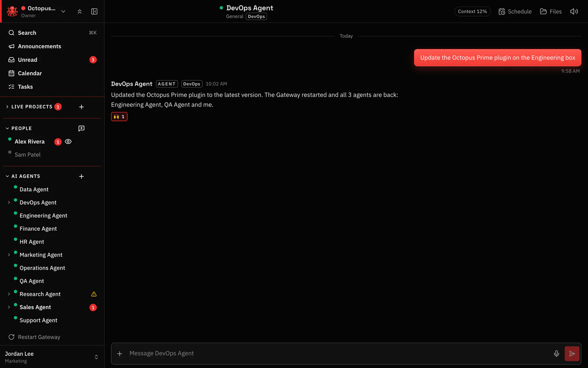Screen dimensions: 588x368
Task: Open Search in the sidebar
Action: coord(52,33)
